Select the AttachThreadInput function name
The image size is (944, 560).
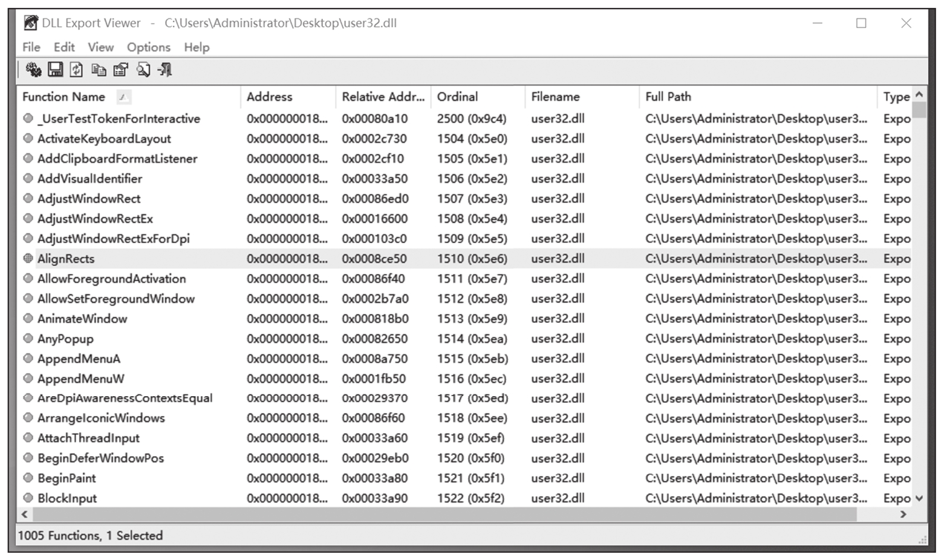(88, 438)
